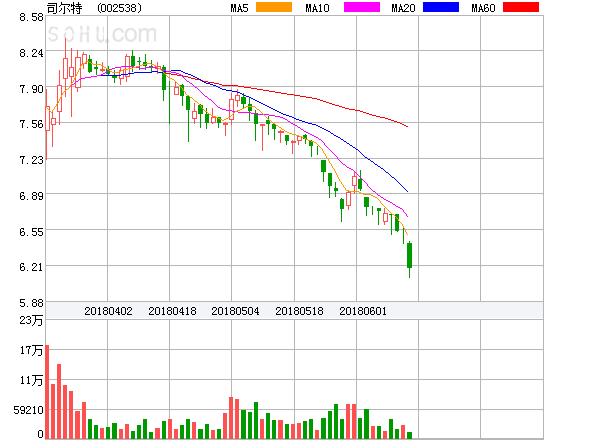Image resolution: width=600 pixels, height=440 pixels.
Task: Click the end of the red MA60 line
Action: 407,126
